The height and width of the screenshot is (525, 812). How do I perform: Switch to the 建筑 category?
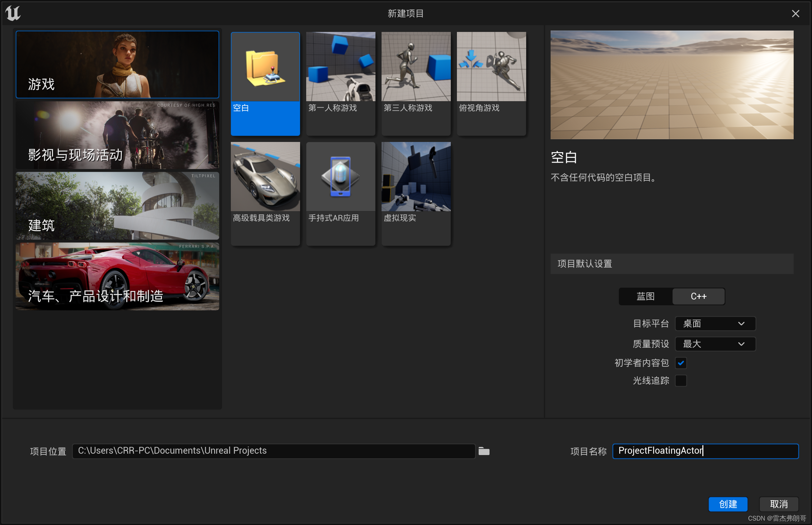coord(117,205)
